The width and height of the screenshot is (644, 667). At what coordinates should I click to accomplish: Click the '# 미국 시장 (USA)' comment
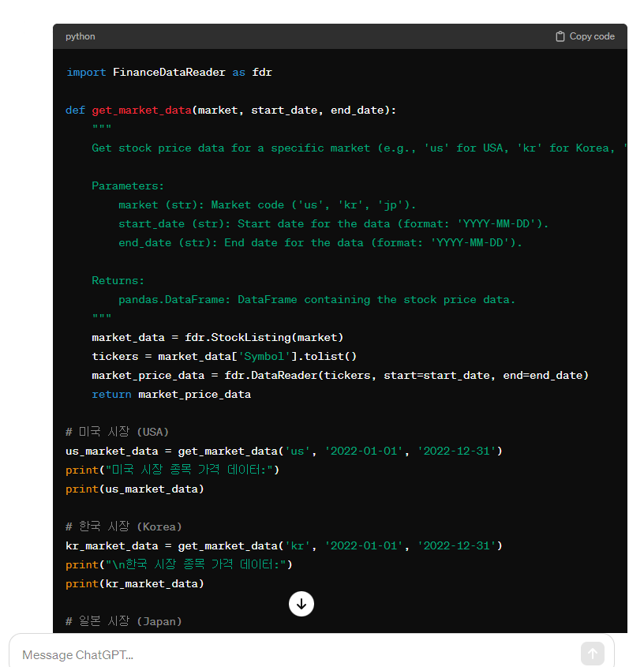point(118,432)
